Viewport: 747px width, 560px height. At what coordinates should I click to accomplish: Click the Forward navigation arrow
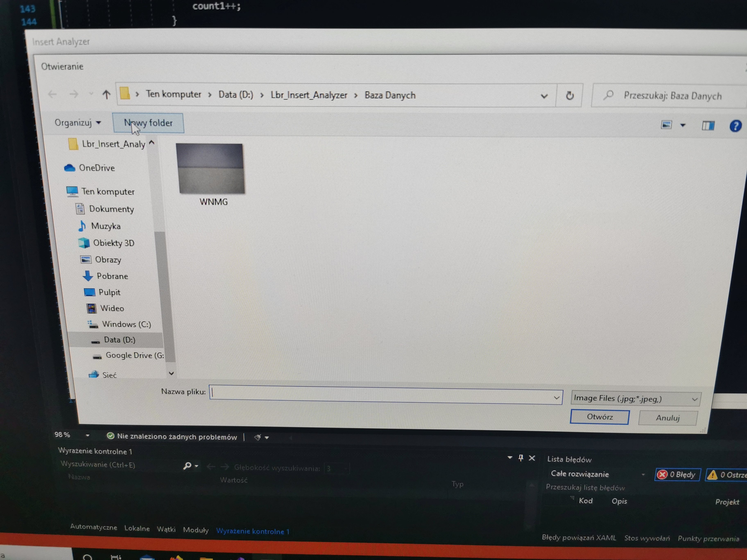point(74,94)
